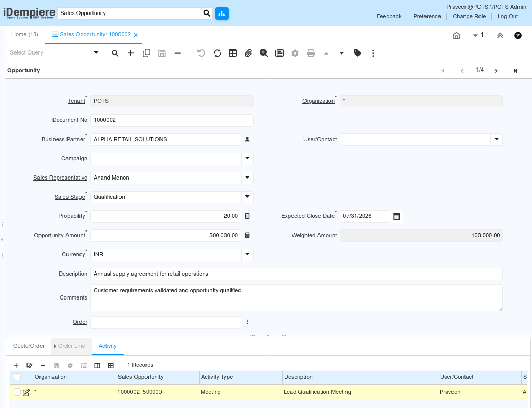Click the Process gear icon in toolbar

[x=295, y=53]
